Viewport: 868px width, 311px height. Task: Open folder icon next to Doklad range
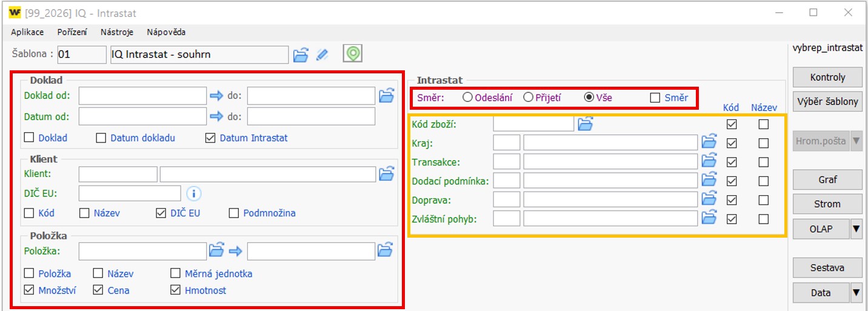point(386,96)
